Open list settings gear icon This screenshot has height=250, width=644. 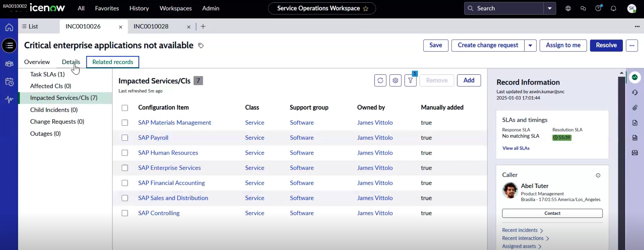[x=395, y=80]
